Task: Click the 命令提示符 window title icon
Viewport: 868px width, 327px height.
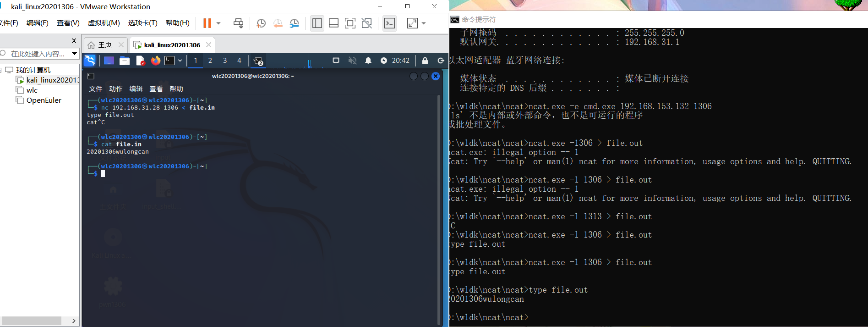Action: tap(454, 20)
